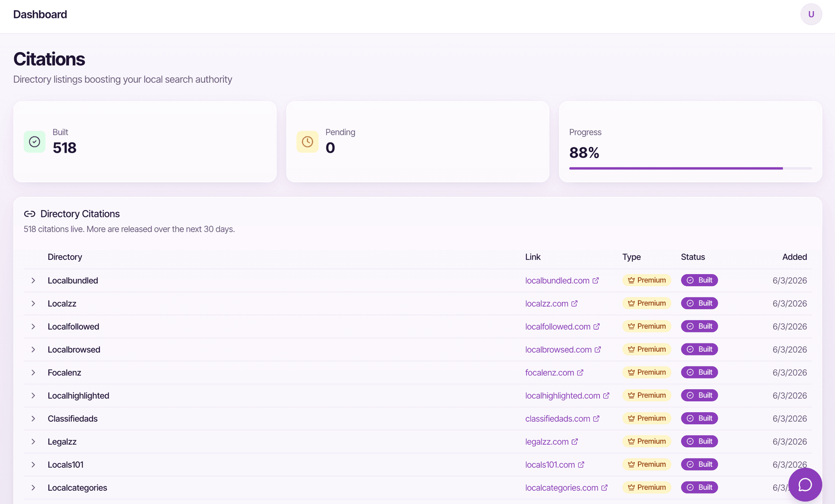Open the localfollowed.com link
The height and width of the screenshot is (504, 835).
[558, 326]
